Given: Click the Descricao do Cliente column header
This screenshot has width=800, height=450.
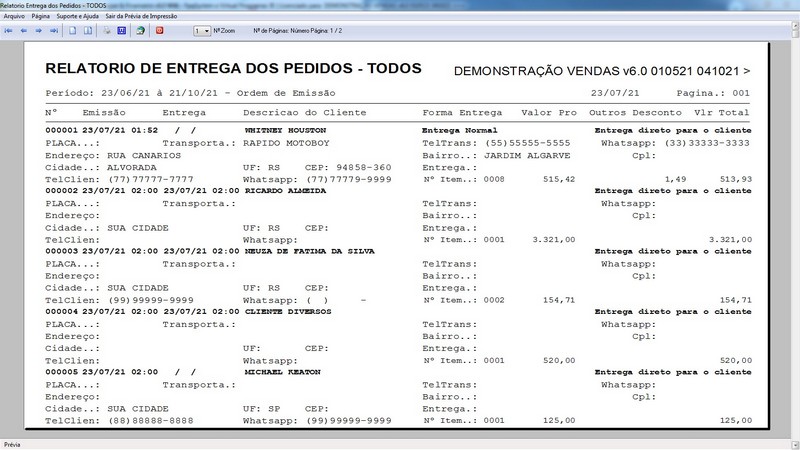Looking at the screenshot, I should (x=305, y=113).
